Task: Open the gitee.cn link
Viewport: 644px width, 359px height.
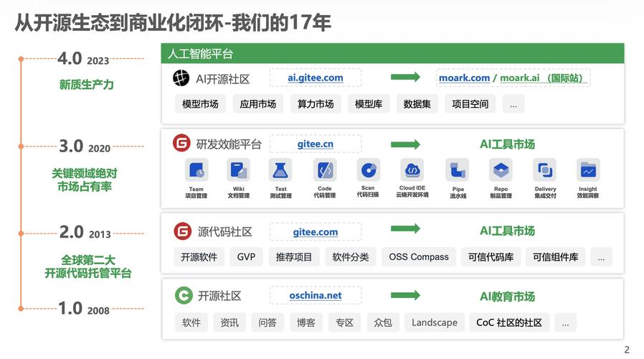Action: [316, 144]
